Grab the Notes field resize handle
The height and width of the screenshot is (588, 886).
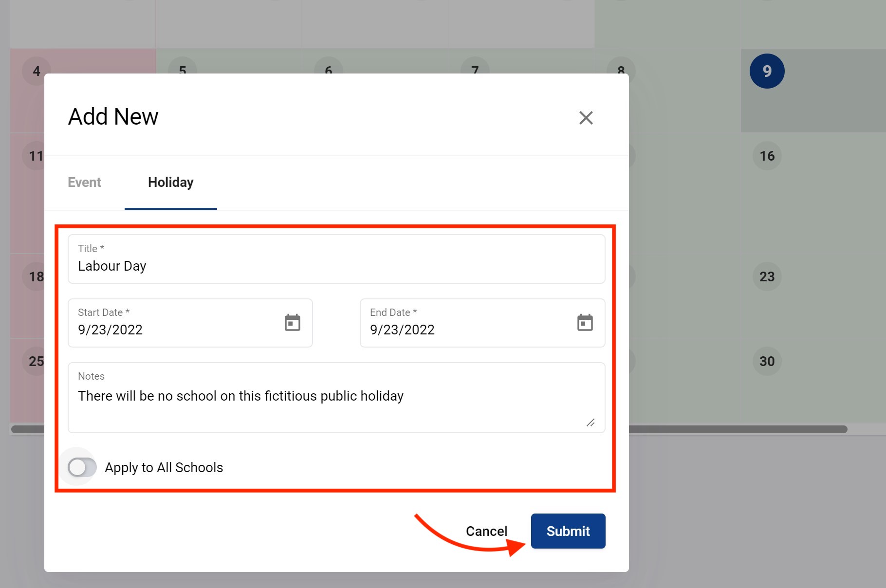[591, 423]
